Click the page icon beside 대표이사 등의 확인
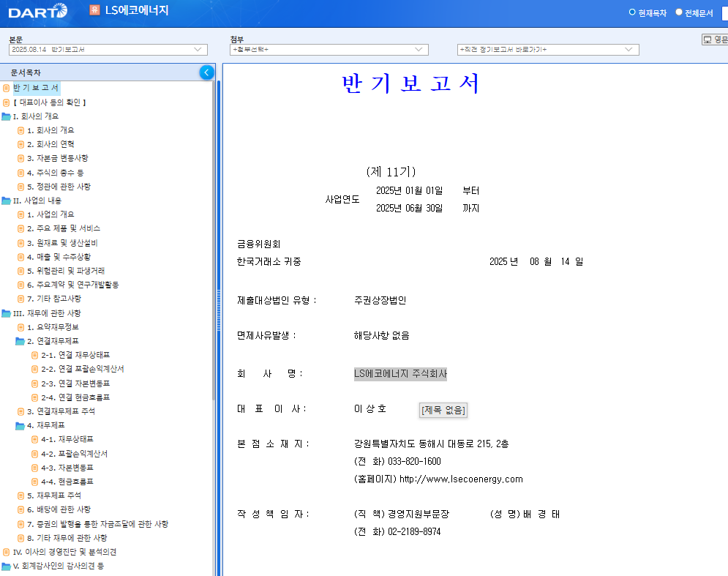The width and height of the screenshot is (728, 576). (7, 102)
